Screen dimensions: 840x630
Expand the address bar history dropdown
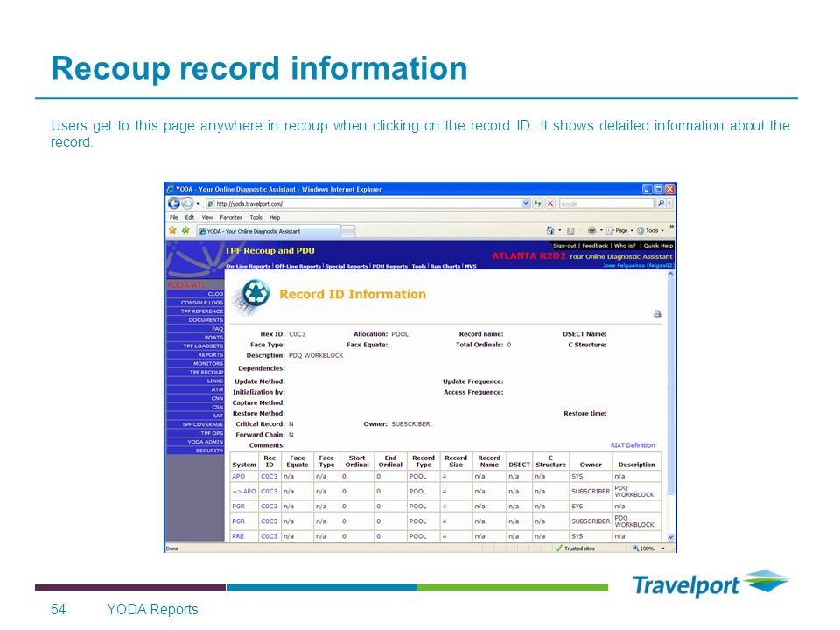pos(526,204)
